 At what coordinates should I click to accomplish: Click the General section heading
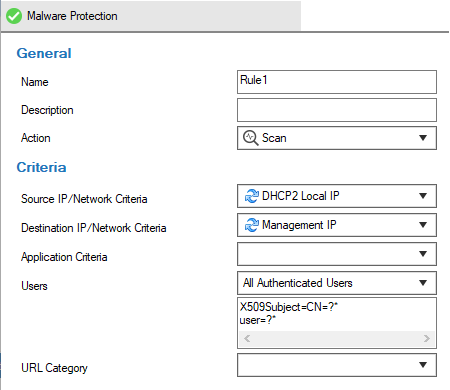pos(44,53)
